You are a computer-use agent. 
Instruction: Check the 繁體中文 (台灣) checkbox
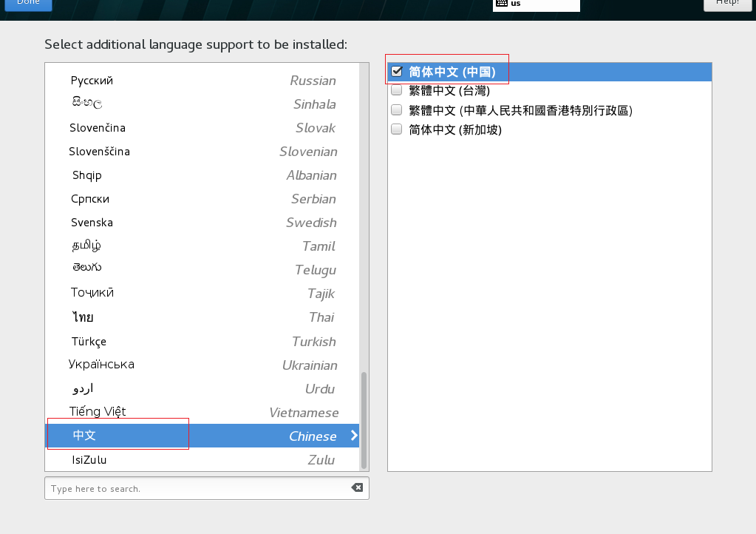(396, 90)
